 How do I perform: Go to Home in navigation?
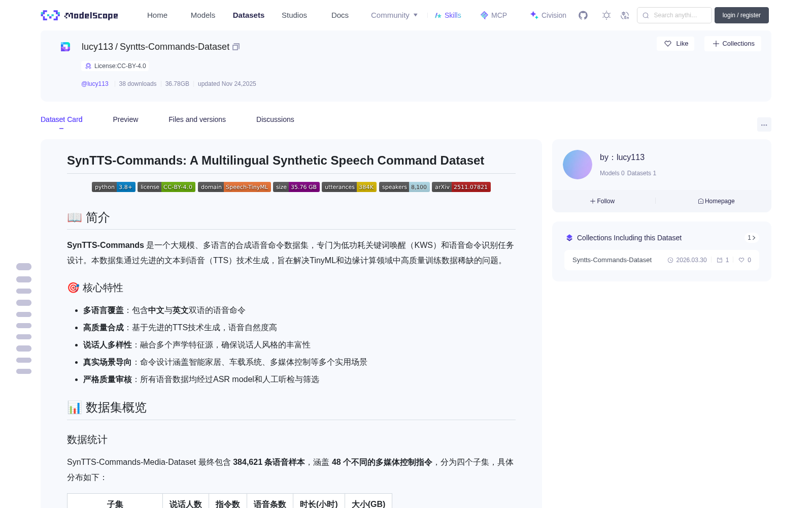tap(157, 15)
